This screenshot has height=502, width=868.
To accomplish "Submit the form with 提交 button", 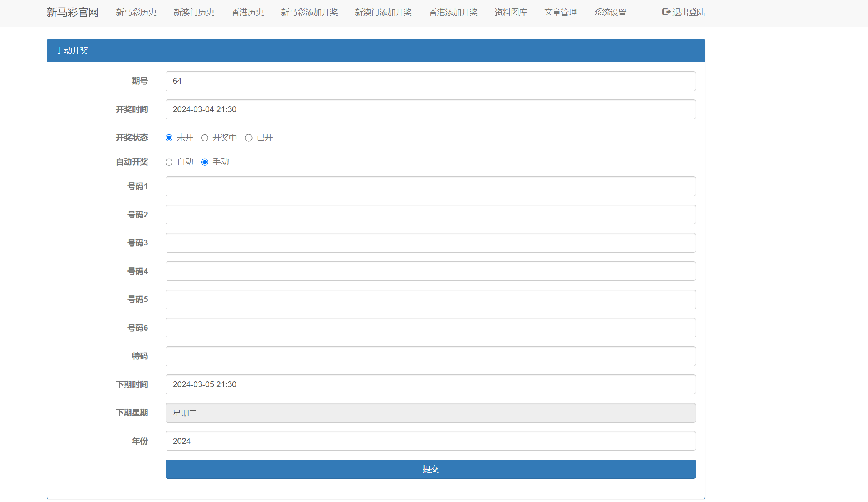I will pos(430,469).
